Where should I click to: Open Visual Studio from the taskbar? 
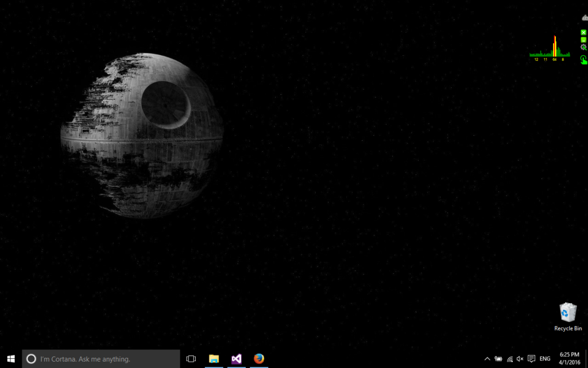237,359
